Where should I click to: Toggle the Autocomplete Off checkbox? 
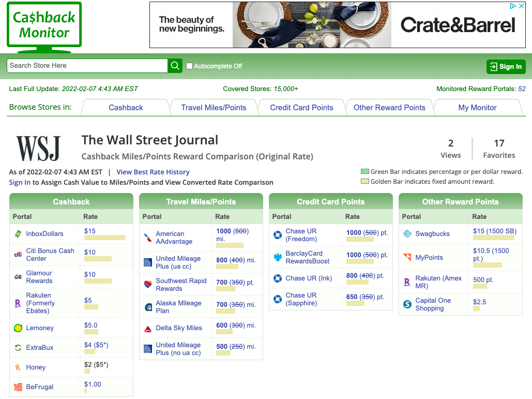pos(189,66)
